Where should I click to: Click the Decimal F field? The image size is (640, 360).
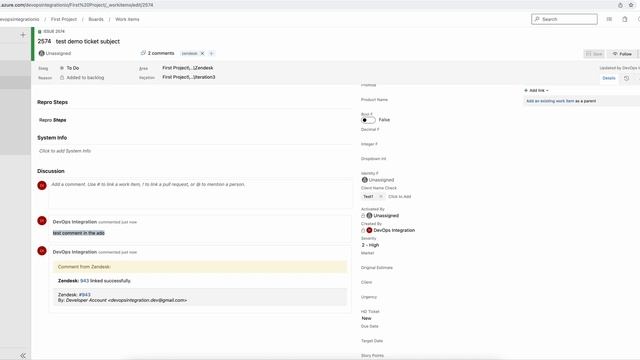pos(370,129)
